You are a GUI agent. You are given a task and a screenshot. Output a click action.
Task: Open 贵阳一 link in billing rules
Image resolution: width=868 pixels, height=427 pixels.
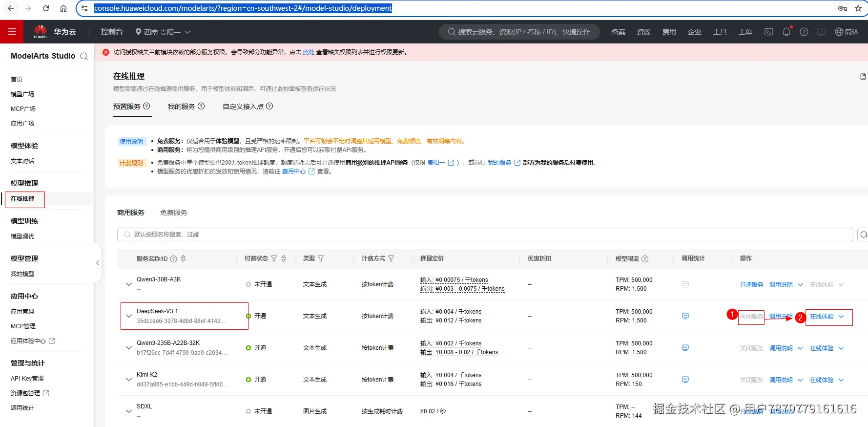pyautogui.click(x=436, y=163)
